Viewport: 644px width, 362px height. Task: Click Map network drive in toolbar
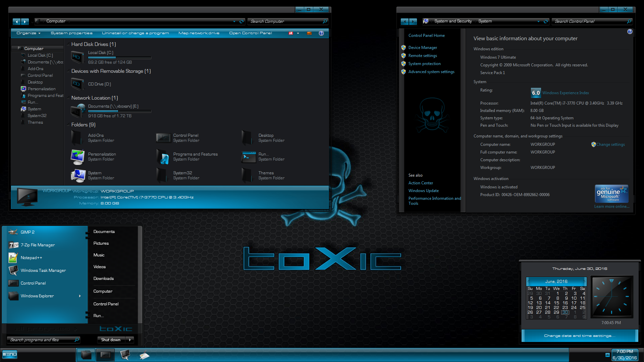pyautogui.click(x=199, y=33)
